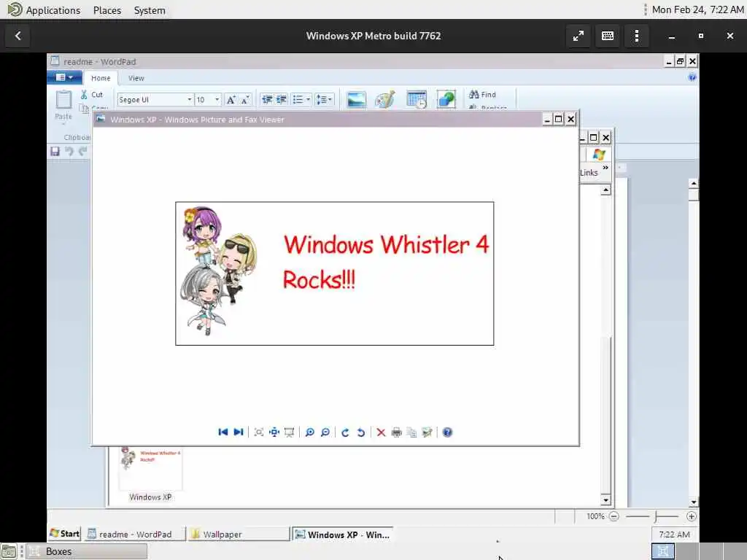The image size is (747, 560).
Task: Insert a picture via the WordPad ribbon
Action: click(356, 99)
